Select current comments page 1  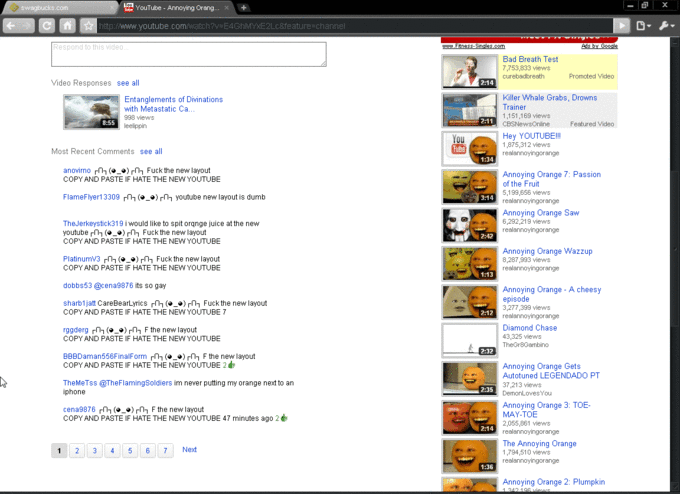coord(59,451)
